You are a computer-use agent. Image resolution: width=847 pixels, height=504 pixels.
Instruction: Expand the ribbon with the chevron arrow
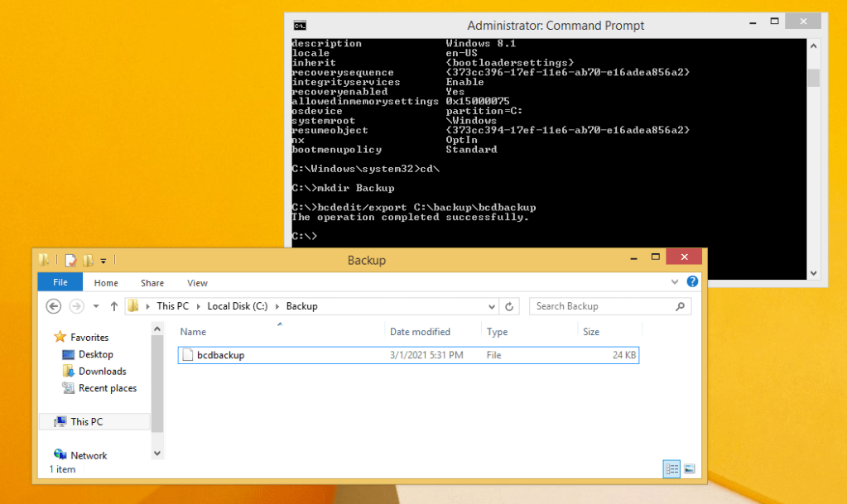675,282
